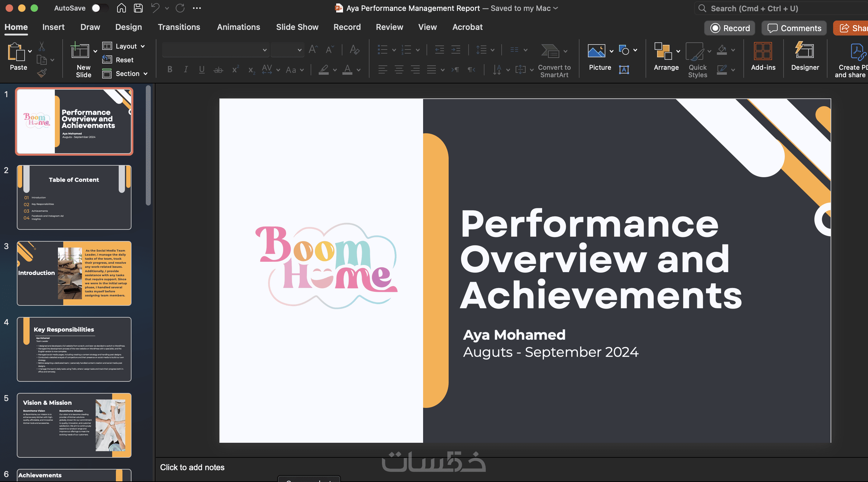
Task: Open the font color picker arrow
Action: [359, 70]
